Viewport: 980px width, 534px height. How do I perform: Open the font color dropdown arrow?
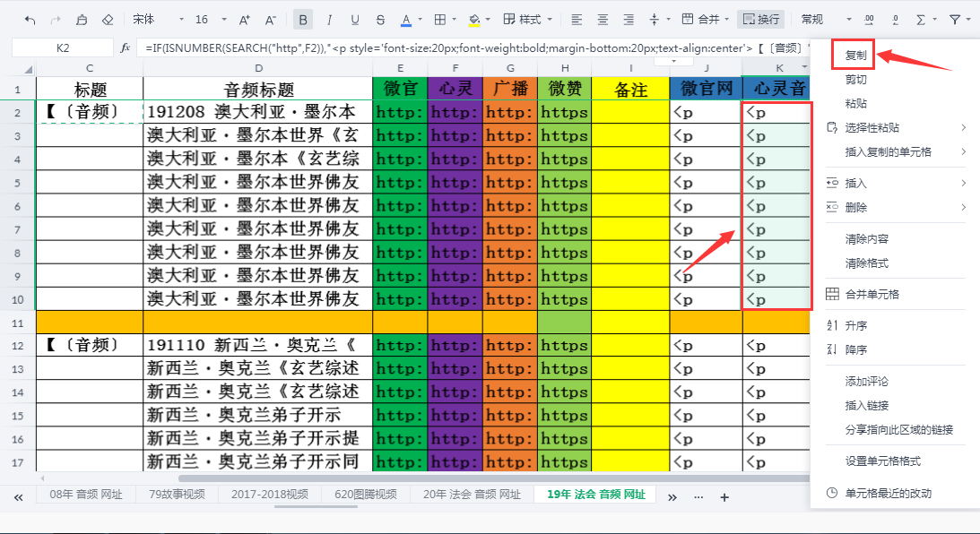point(420,20)
